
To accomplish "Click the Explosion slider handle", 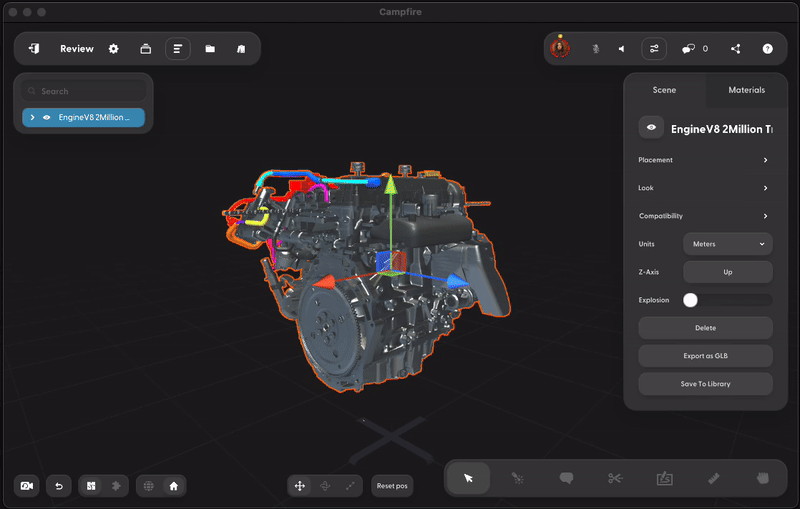I will [690, 300].
